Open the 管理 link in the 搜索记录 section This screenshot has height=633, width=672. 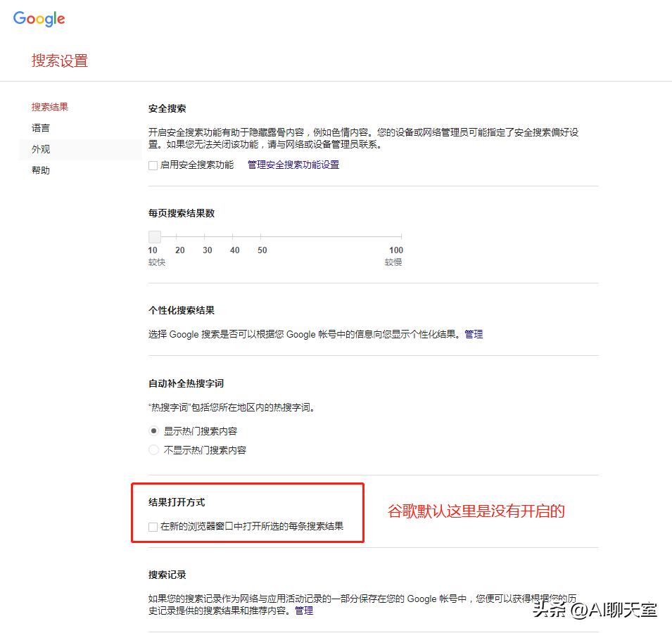pos(303,610)
